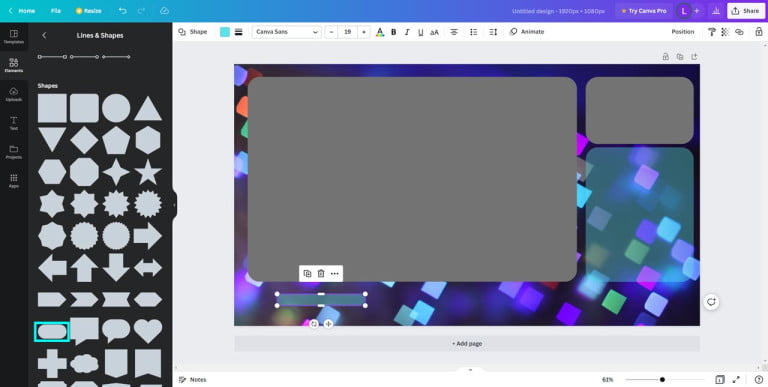Adjust the zoom slider
Viewport: 768px width, 387px height.
tap(662, 380)
